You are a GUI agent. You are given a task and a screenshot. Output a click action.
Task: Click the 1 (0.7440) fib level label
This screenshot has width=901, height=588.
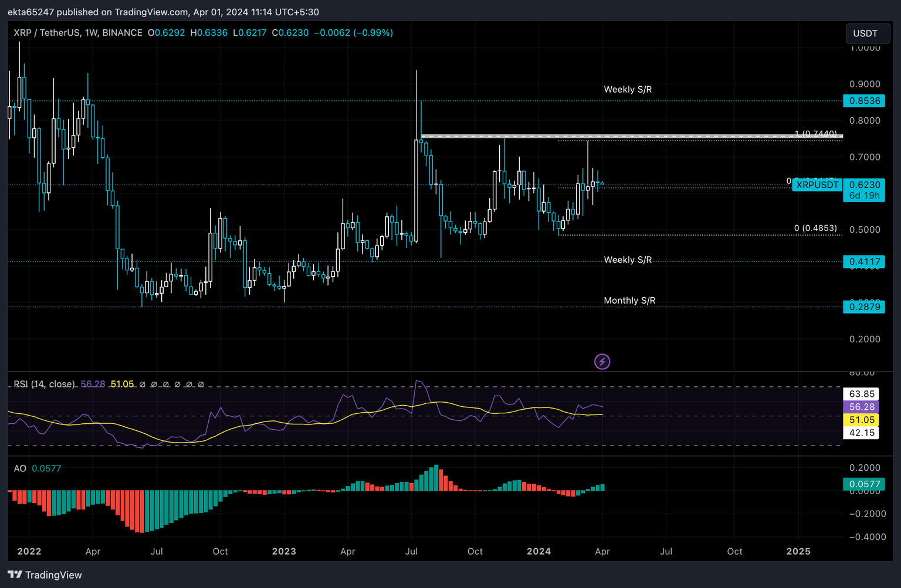pos(816,134)
